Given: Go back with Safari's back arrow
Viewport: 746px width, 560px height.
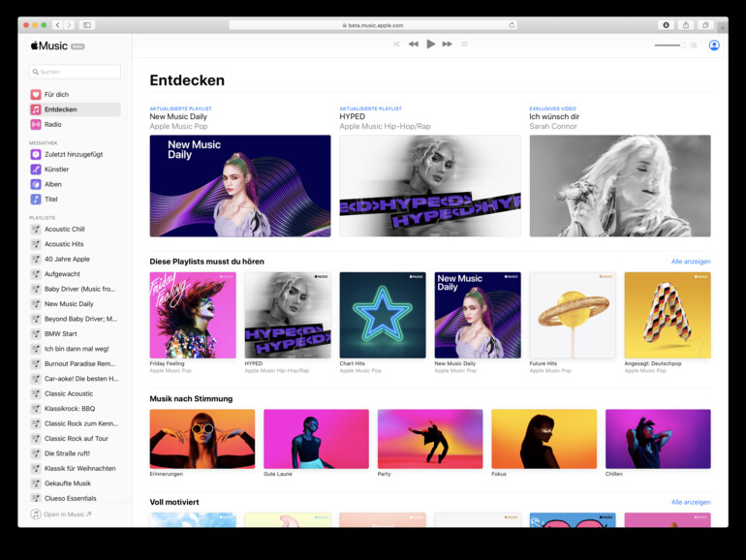Looking at the screenshot, I should (x=57, y=25).
